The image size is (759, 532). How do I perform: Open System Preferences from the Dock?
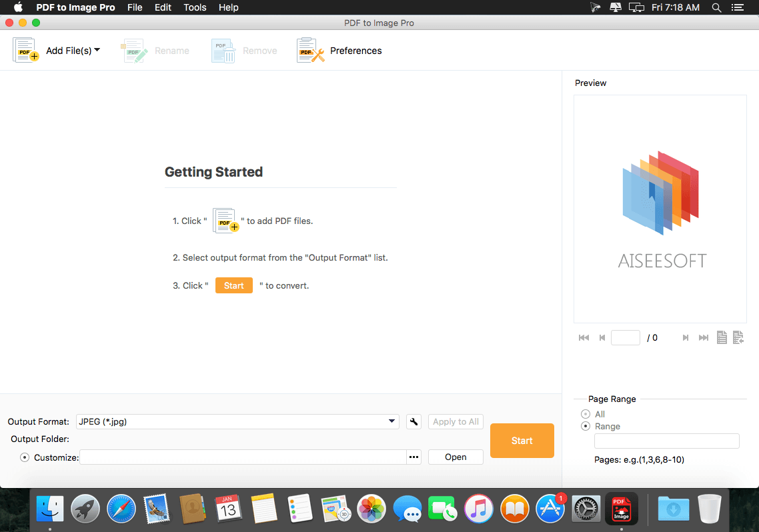(x=586, y=509)
